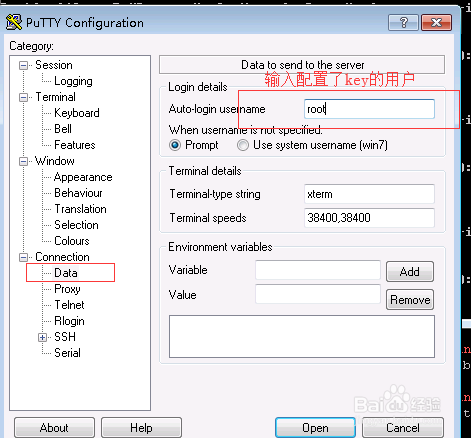
Task: Collapse the Window tree node
Action: pos(23,161)
